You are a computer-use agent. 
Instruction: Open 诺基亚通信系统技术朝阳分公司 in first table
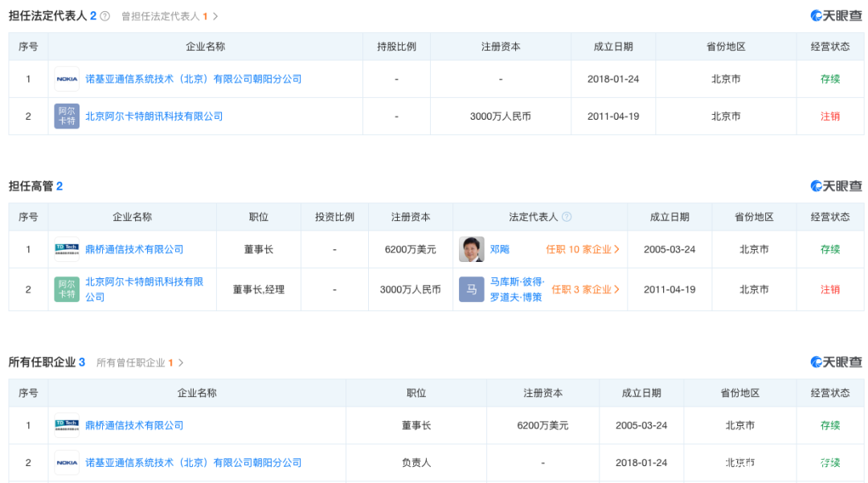click(x=193, y=79)
